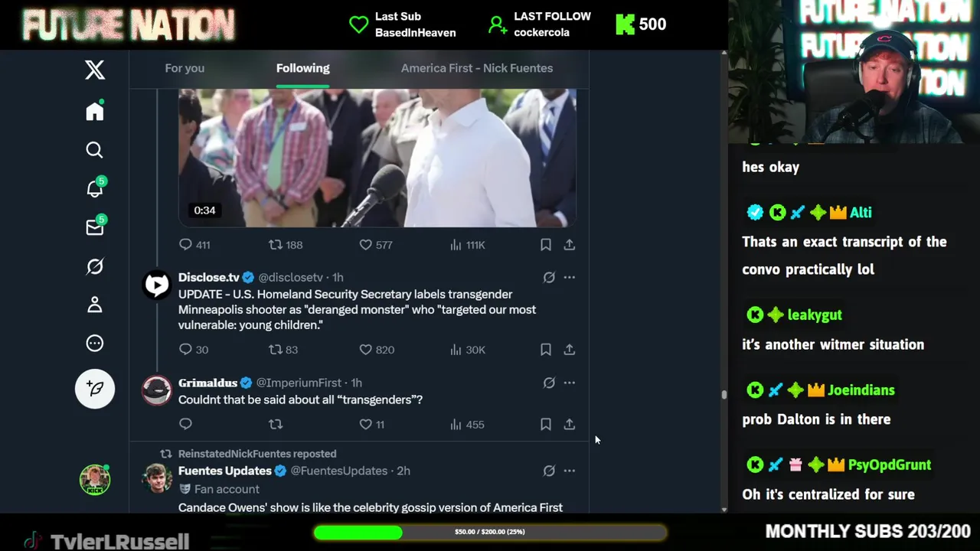The image size is (980, 551).
Task: Select the Following tab
Action: (x=303, y=68)
